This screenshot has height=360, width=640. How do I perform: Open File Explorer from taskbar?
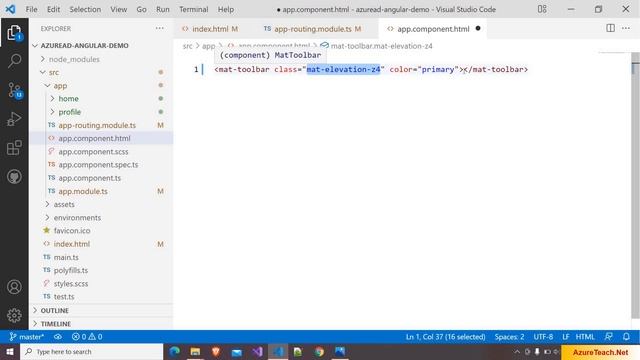195,351
